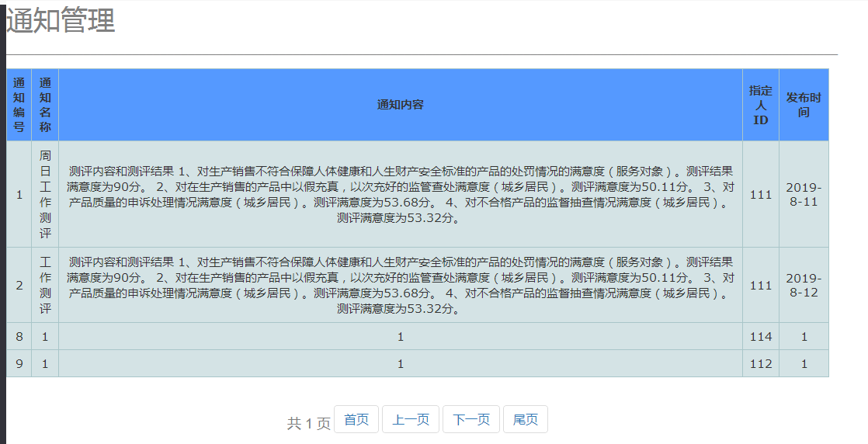Click notice number 2
The image size is (868, 444).
pyautogui.click(x=19, y=285)
